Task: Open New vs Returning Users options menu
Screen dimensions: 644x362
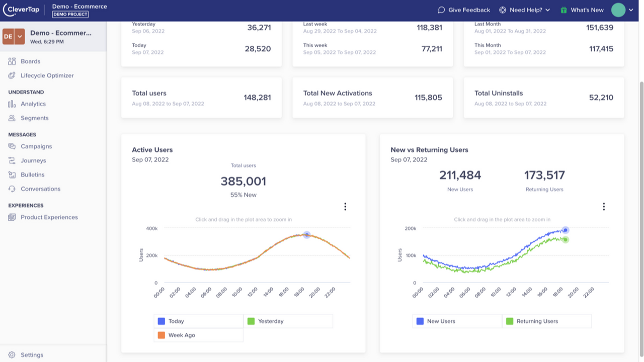Action: point(603,206)
